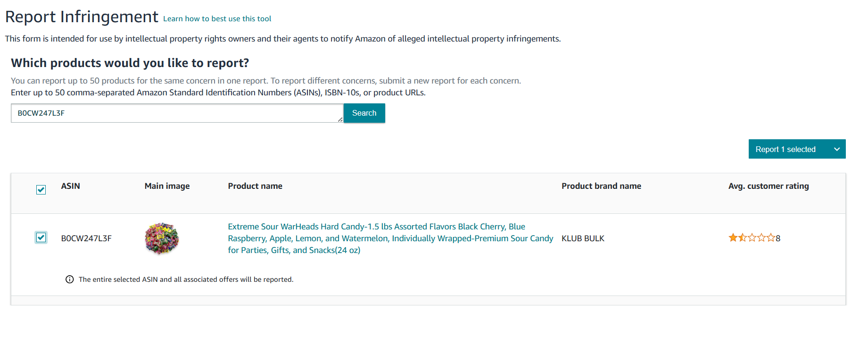Click the Product brand name column header

(x=601, y=186)
